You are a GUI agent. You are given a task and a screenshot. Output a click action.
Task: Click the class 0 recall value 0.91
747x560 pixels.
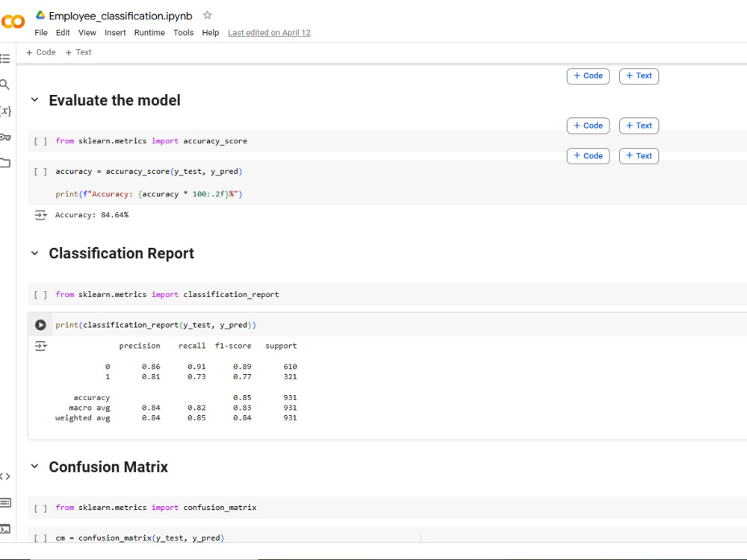coord(196,367)
